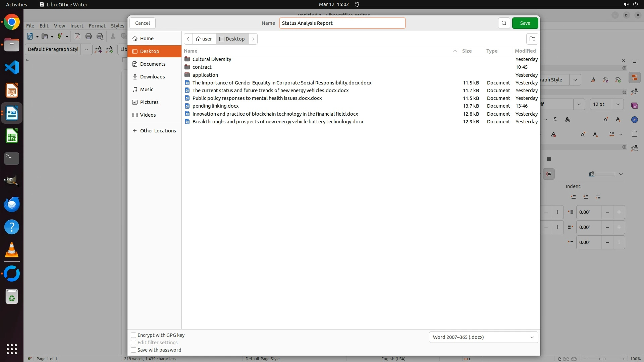The image size is (644, 362).
Task: Enable Encrypt with GPG key checkbox
Action: 133,335
